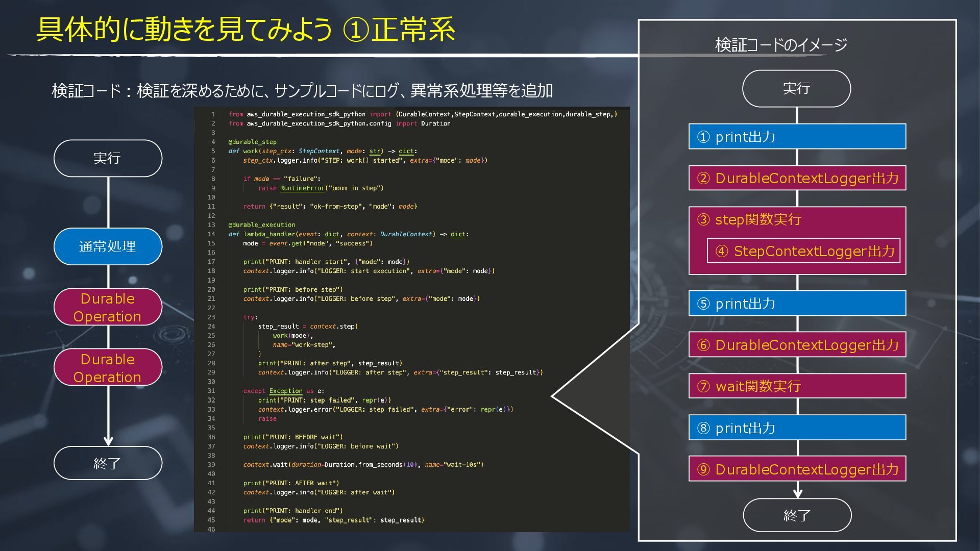Select the ② DurableContextLogger出力 box
Image resolution: width=980 pixels, height=551 pixels.
(x=797, y=178)
